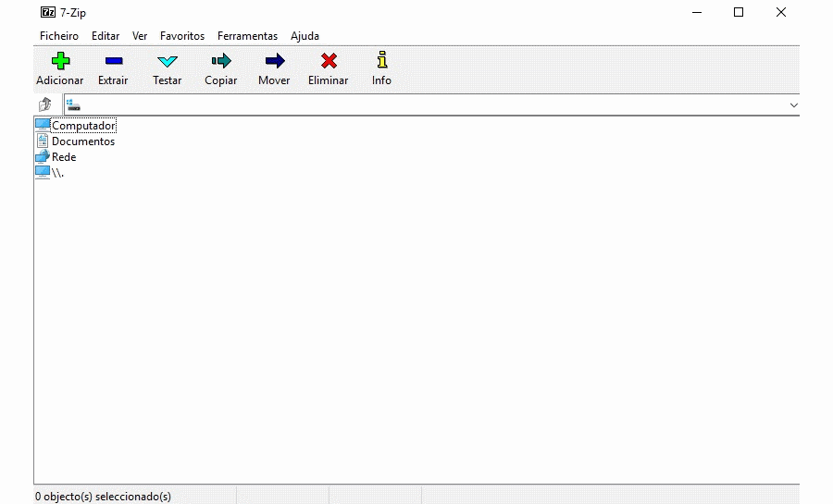The image size is (833, 504).
Task: Click the Extrair blue minus icon
Action: click(x=114, y=61)
